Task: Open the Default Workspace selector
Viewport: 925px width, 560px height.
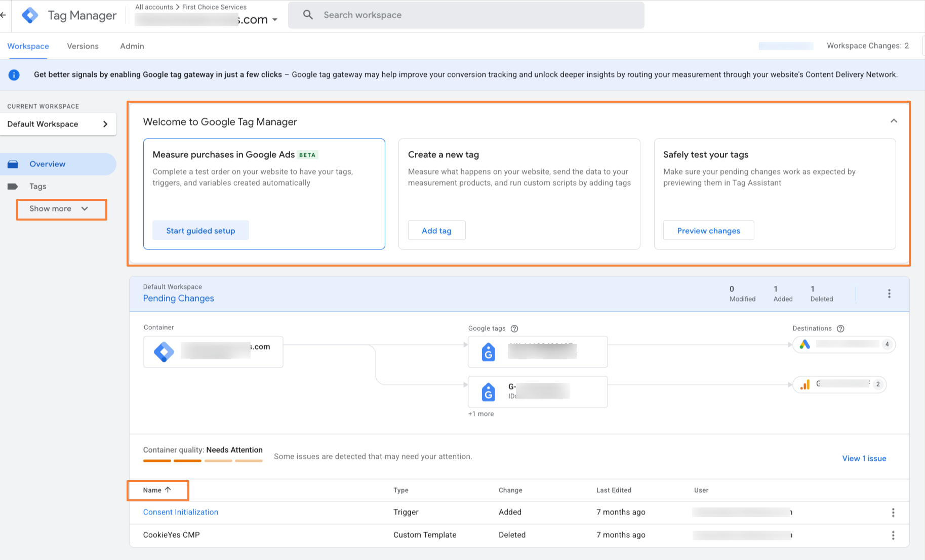Action: tap(58, 124)
